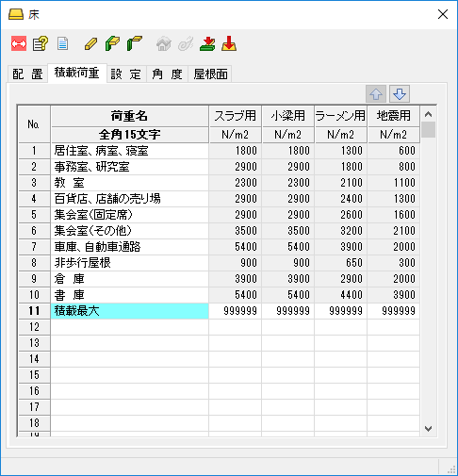Screen dimensions: 458x476
Task: Click the 1100 seismic value for 教室
Action: tap(394, 183)
